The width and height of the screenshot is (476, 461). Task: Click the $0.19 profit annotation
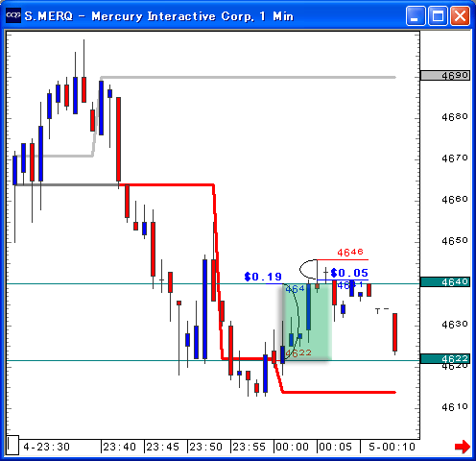pos(263,277)
